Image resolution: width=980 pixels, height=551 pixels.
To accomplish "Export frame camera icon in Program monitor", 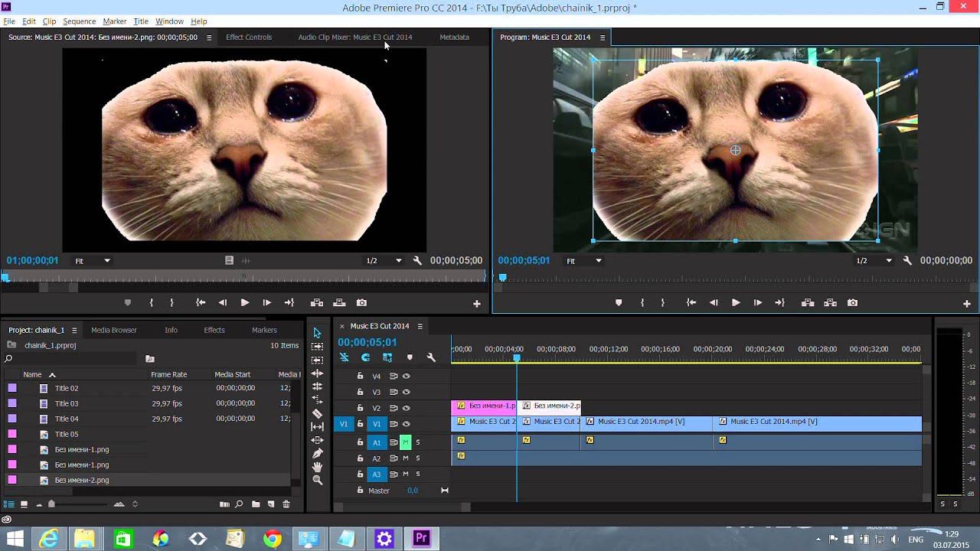I will pyautogui.click(x=852, y=303).
